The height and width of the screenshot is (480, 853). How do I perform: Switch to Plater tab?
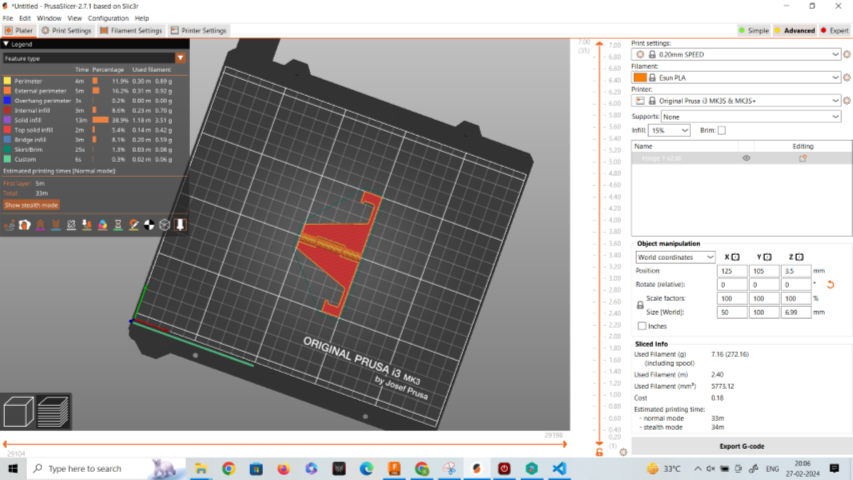click(19, 30)
